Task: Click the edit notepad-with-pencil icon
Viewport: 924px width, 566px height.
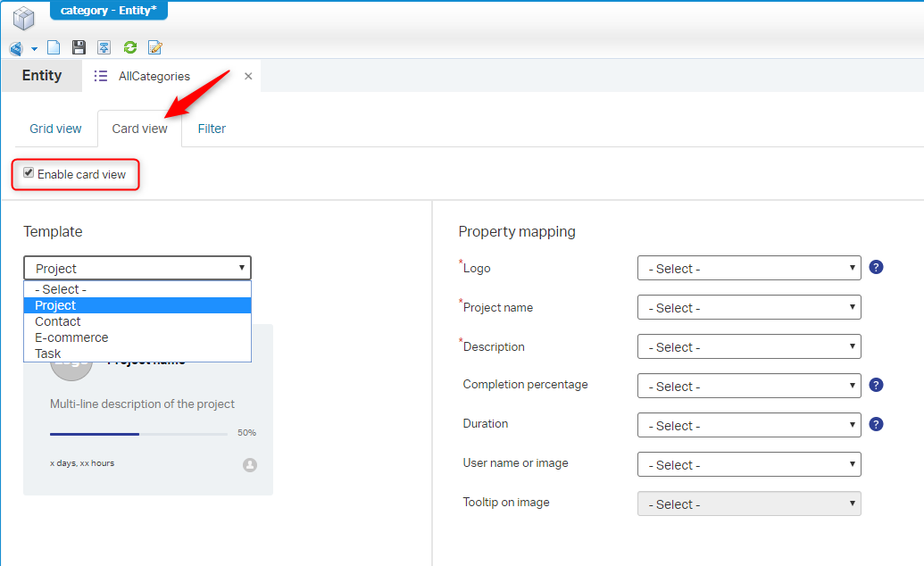Action: click(155, 48)
